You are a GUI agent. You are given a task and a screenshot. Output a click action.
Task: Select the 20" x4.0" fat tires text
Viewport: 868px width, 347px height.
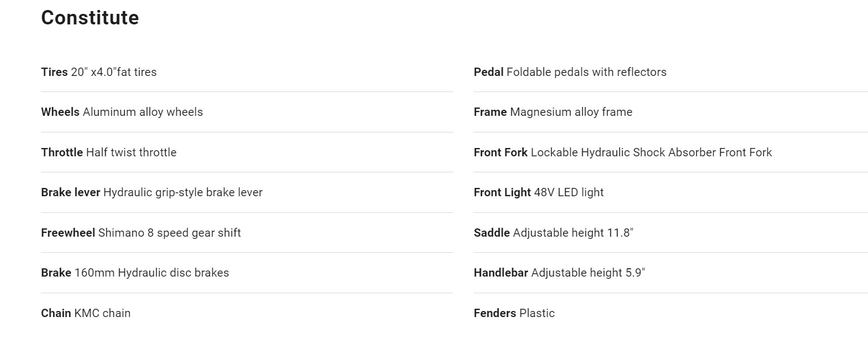[114, 72]
